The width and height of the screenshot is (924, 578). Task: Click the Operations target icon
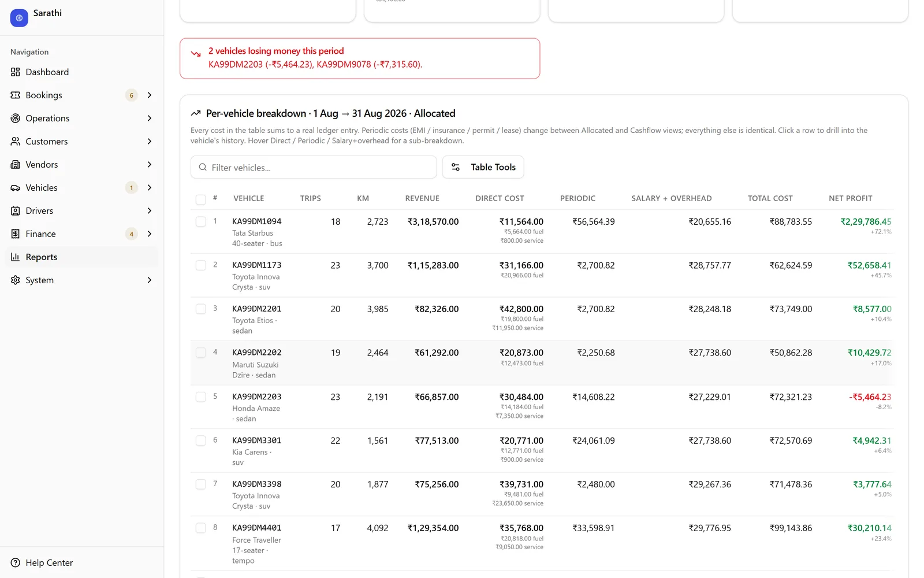pyautogui.click(x=16, y=118)
